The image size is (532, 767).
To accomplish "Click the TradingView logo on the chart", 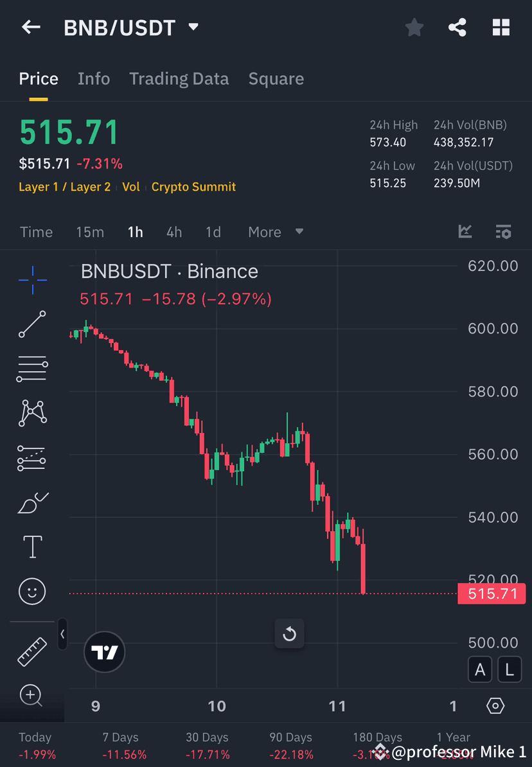I will click(105, 652).
